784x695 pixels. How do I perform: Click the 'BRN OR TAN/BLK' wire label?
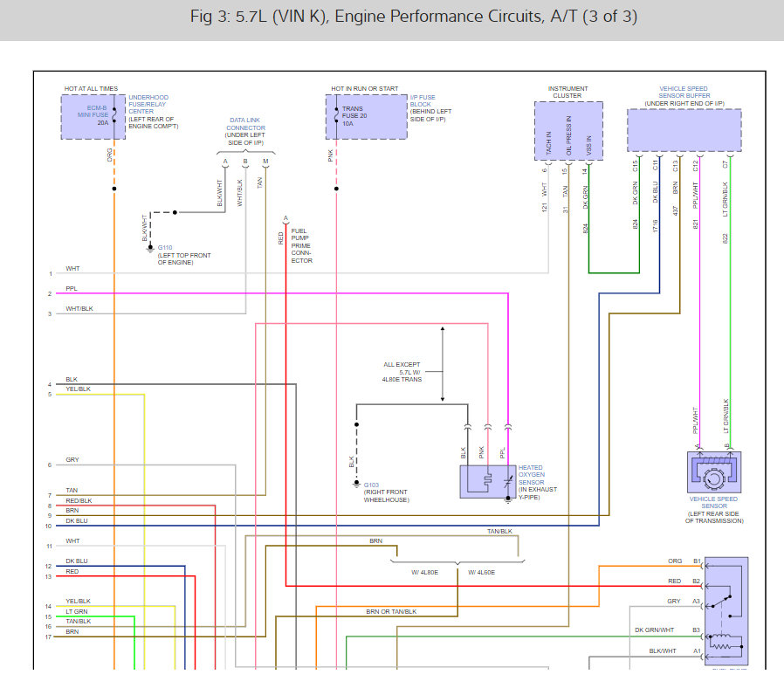click(391, 611)
